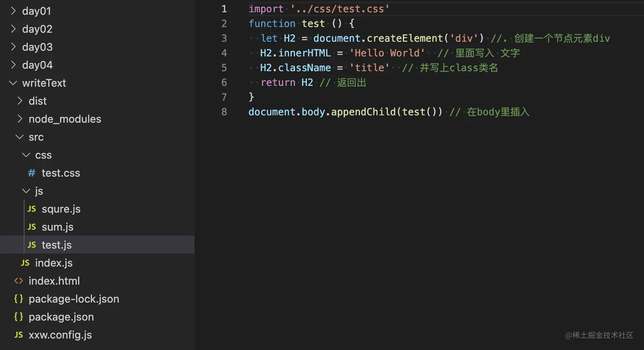Click line number 6 in the gutter
This screenshot has height=350, width=644.
pos(224,82)
